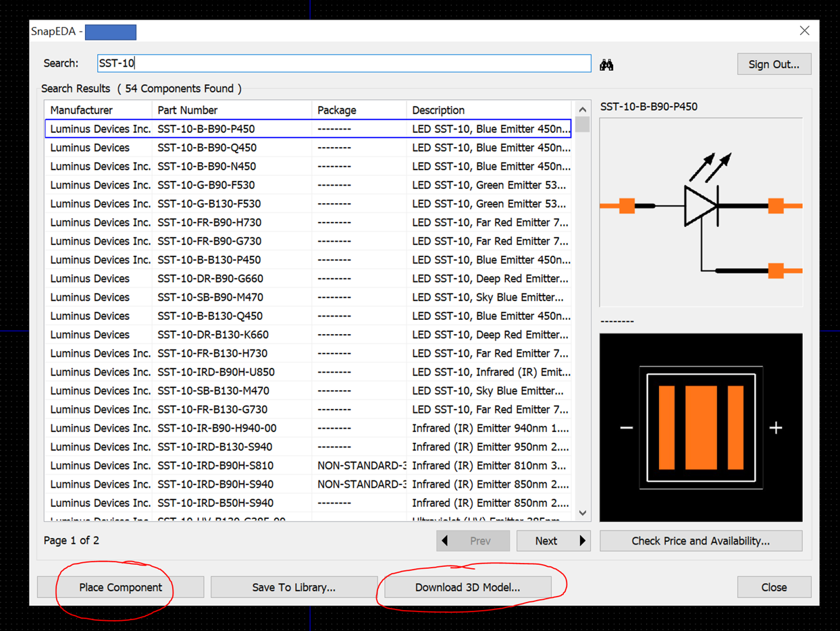Sort by Part Number column header

pyautogui.click(x=232, y=110)
